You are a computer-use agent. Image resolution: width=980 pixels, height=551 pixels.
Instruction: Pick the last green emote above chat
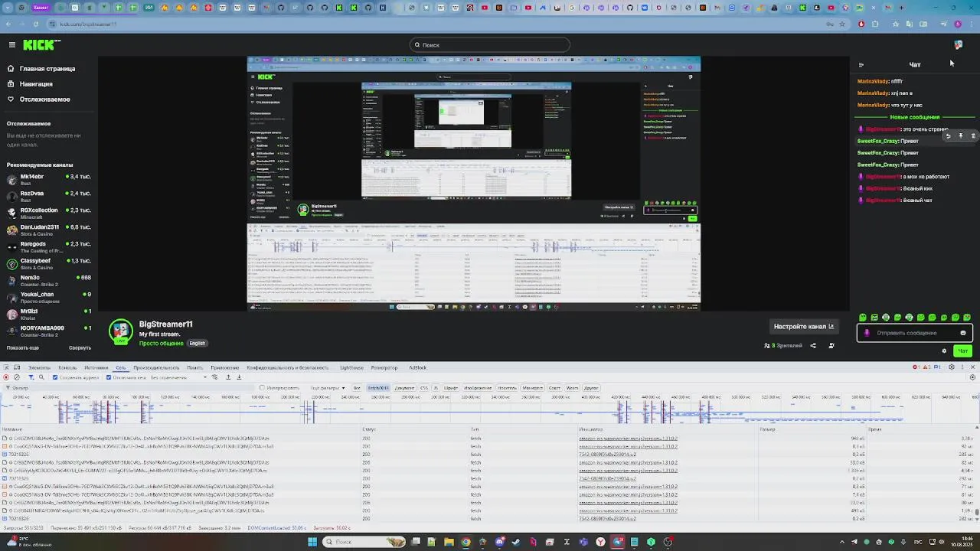tap(967, 318)
